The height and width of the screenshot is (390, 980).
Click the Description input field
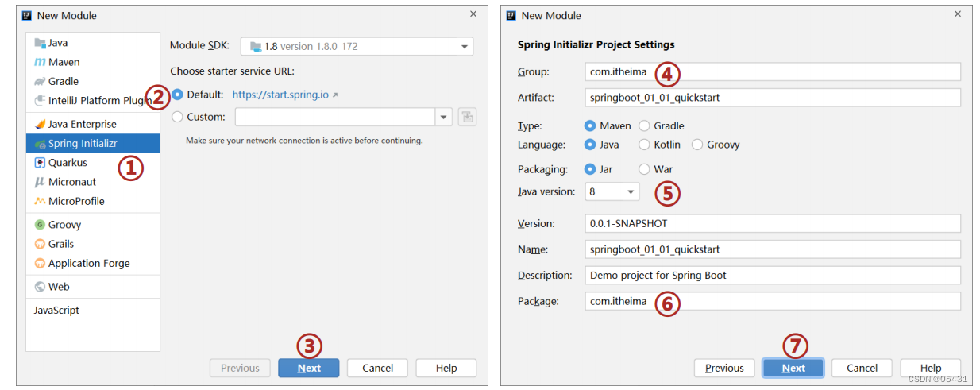point(773,276)
